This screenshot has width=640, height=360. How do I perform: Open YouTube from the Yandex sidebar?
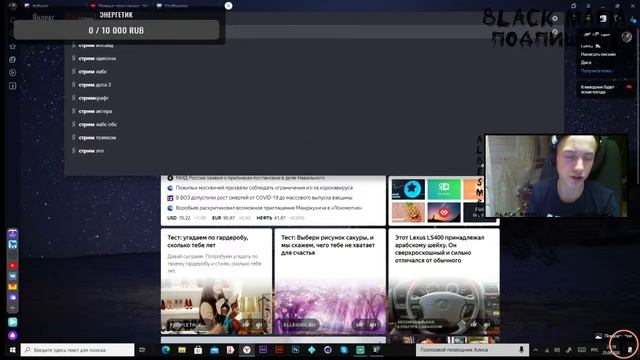click(x=13, y=266)
